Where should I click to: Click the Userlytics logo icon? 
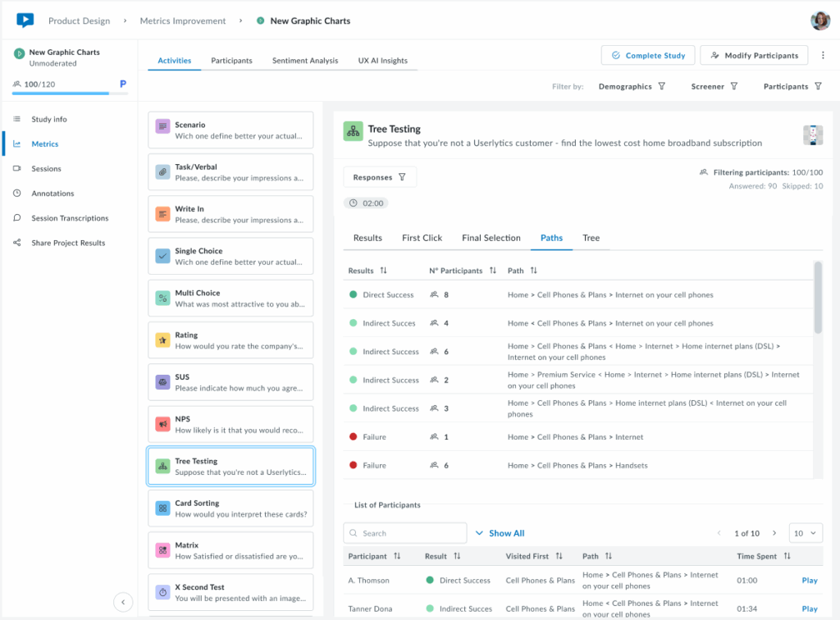click(x=25, y=21)
